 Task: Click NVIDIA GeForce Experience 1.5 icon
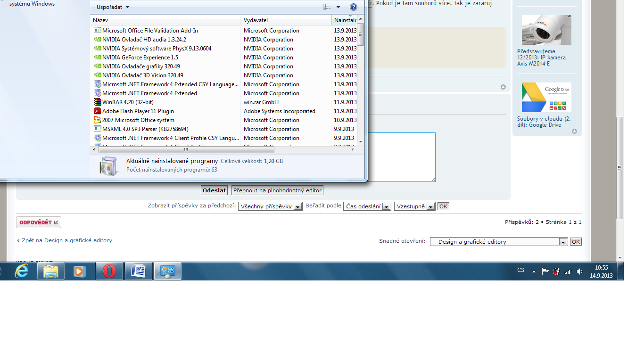point(98,58)
